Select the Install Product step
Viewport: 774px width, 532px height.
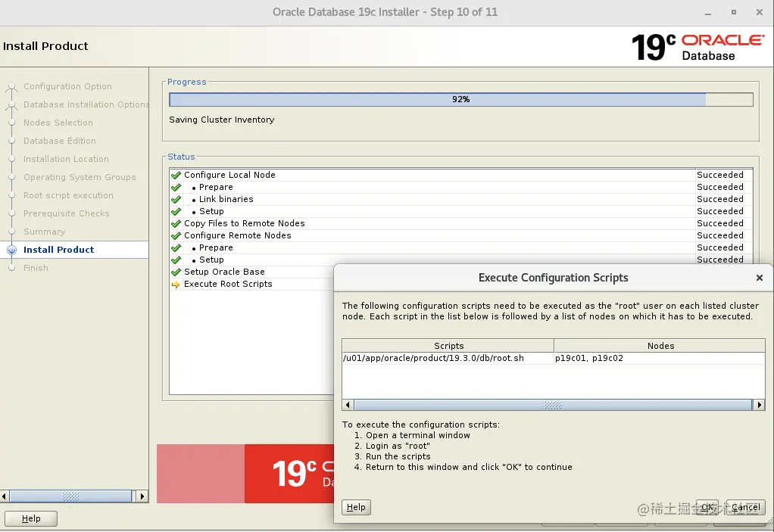pos(59,250)
